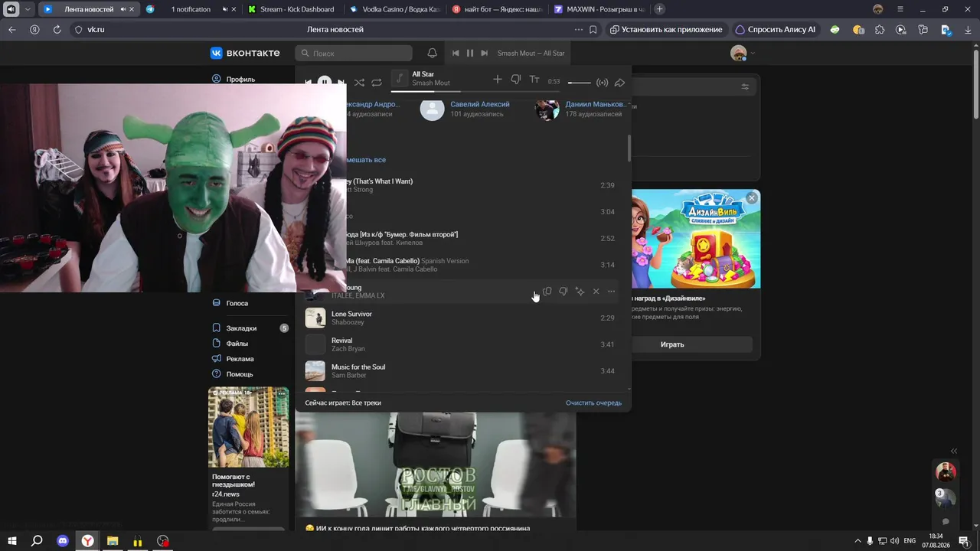This screenshot has width=980, height=551.
Task: Open Закладки in the left sidebar
Action: tap(241, 328)
